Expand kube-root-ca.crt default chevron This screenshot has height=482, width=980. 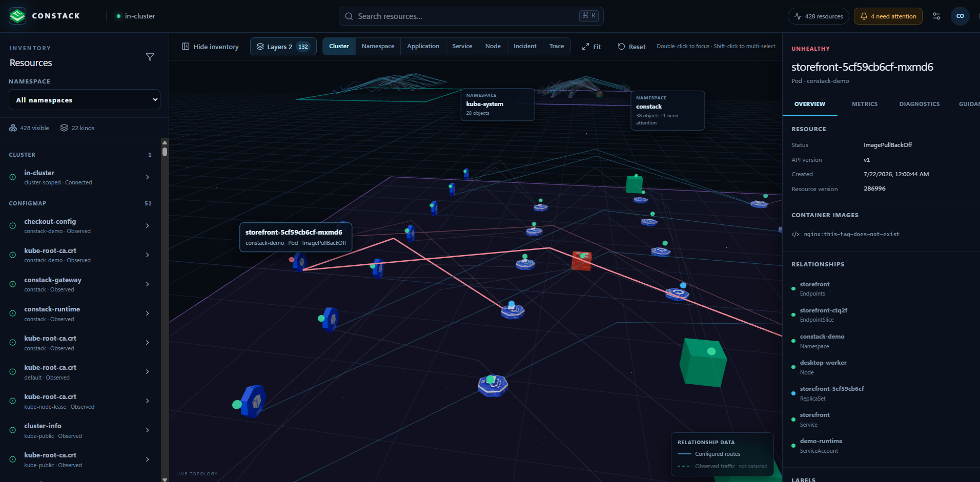click(148, 372)
